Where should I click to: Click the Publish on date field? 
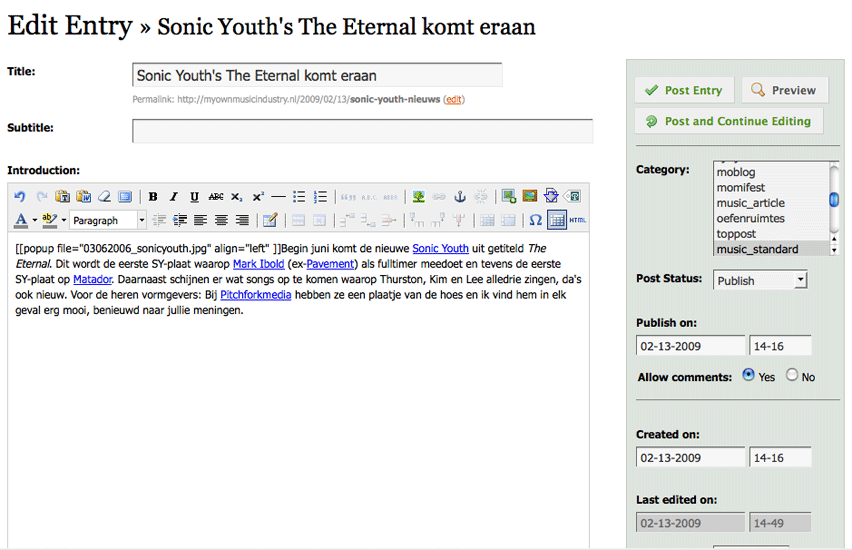(690, 346)
